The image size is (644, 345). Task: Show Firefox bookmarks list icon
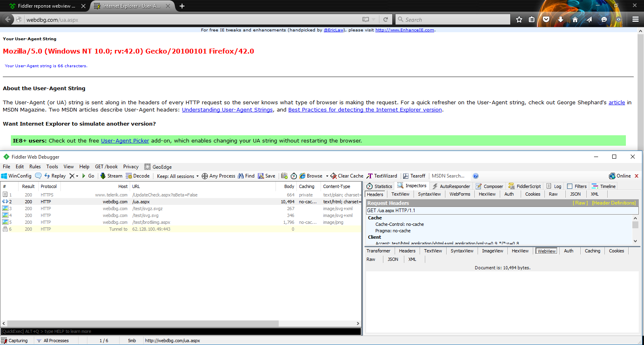[x=532, y=19]
